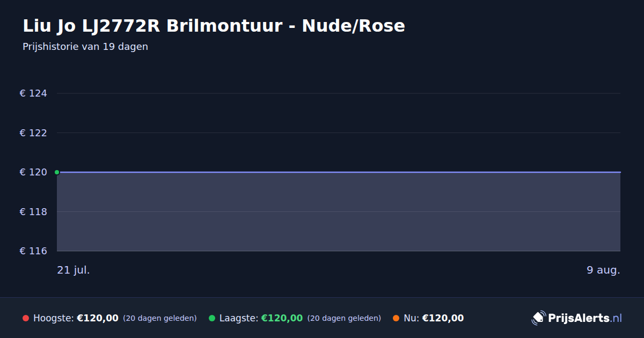The width and height of the screenshot is (644, 338).
Task: Click the 9 aug. end date label
Action: tap(603, 270)
